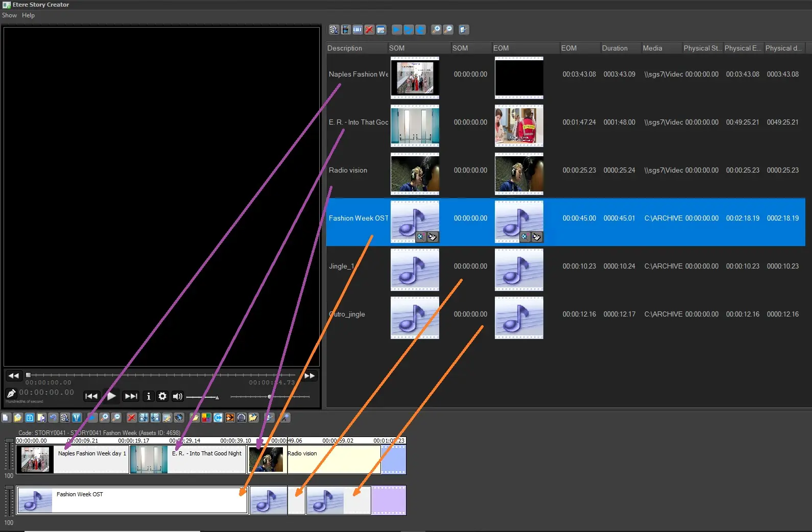Viewport: 812px width, 532px height.
Task: Select Radio vision clip on the timeline
Action: point(332,460)
